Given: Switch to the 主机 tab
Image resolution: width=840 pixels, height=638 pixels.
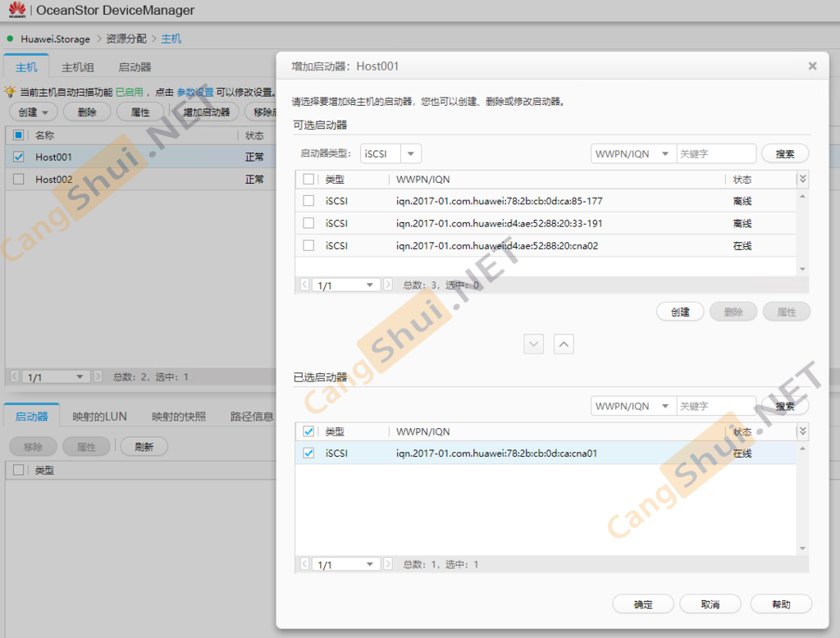Looking at the screenshot, I should pos(26,67).
